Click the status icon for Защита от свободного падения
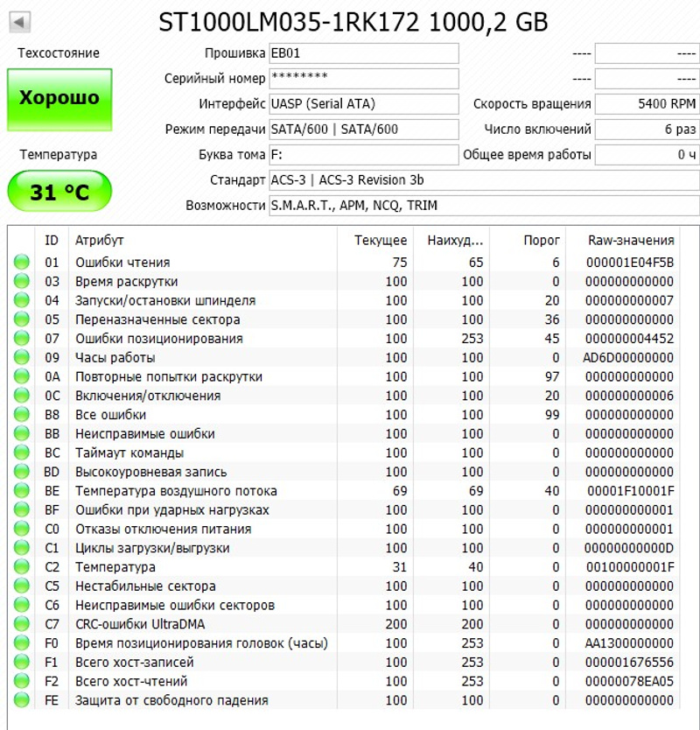Screen dimensions: 700x730 [x=21, y=700]
